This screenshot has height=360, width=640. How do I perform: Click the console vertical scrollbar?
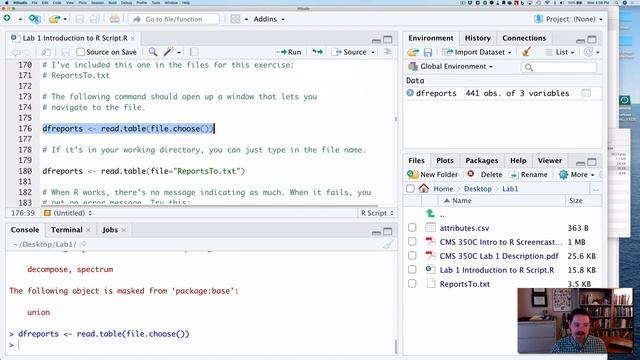coord(395,346)
